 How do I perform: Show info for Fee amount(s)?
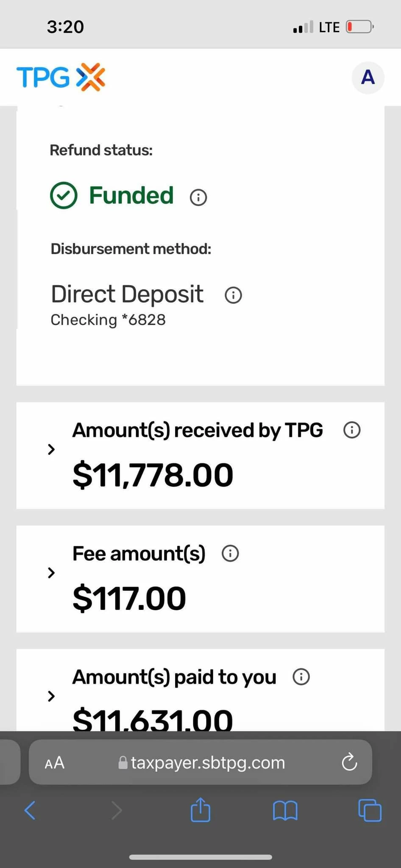click(x=231, y=554)
